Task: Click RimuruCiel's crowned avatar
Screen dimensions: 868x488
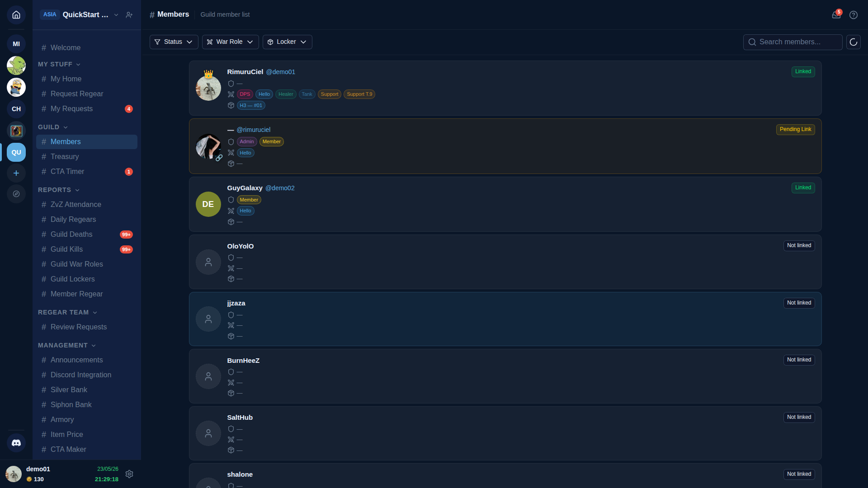Action: 208,88
